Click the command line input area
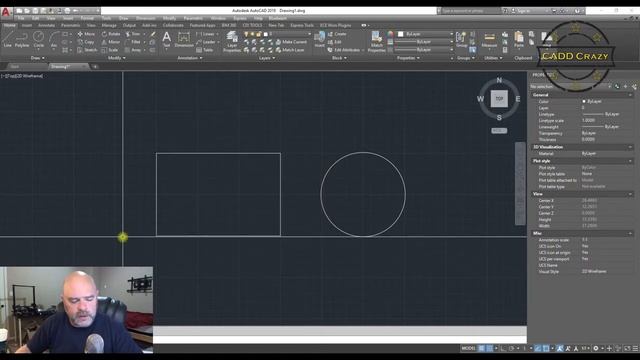Viewport: 640px width, 360px height. click(340, 340)
